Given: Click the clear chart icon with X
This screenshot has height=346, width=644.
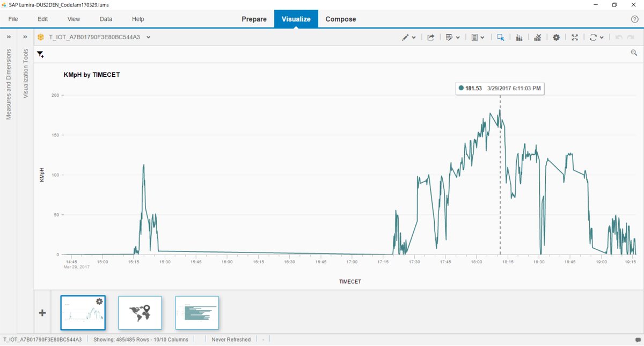Looking at the screenshot, I should (x=537, y=38).
